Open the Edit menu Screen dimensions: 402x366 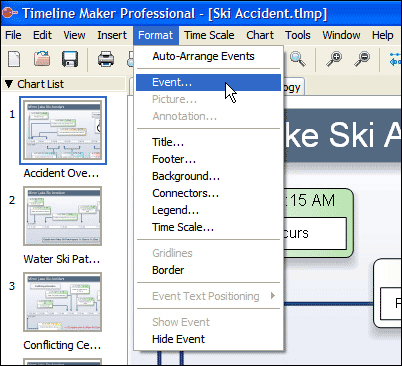[42, 35]
